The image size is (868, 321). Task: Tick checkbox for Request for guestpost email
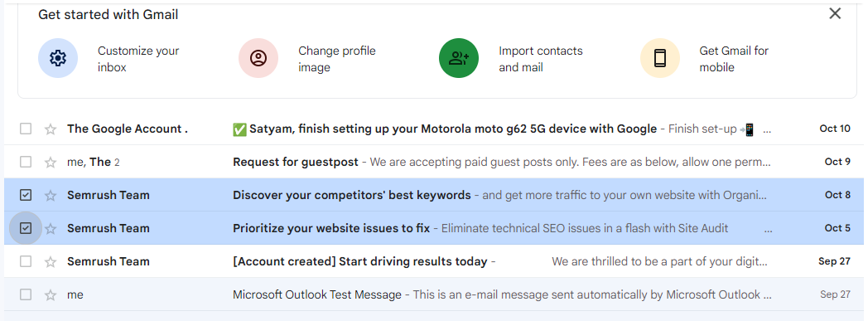click(26, 162)
